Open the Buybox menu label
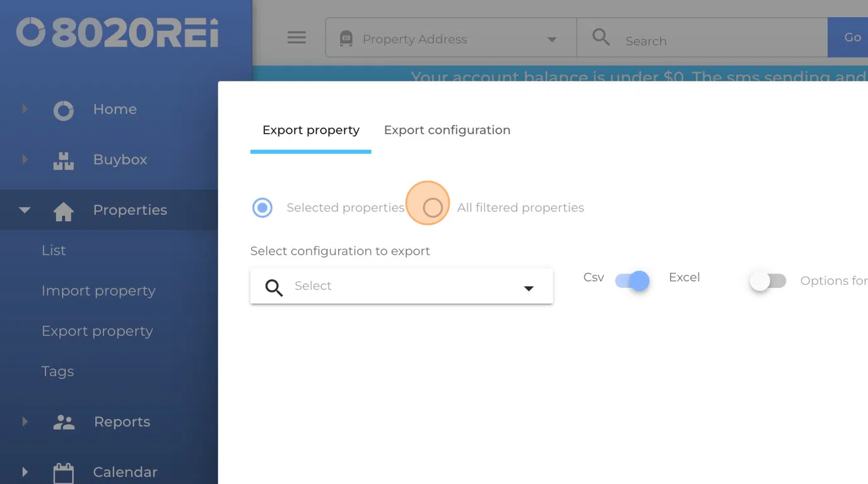 [x=120, y=159]
